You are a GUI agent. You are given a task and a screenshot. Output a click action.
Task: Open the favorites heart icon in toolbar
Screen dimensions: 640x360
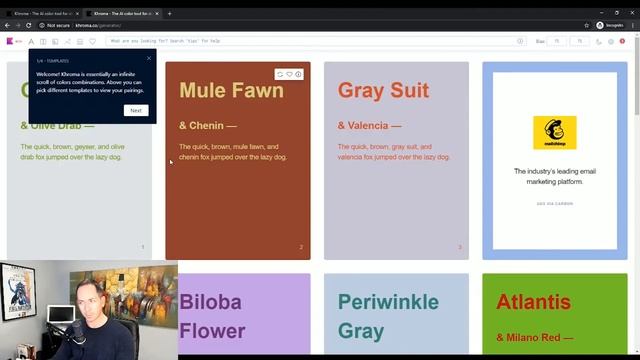[93, 42]
